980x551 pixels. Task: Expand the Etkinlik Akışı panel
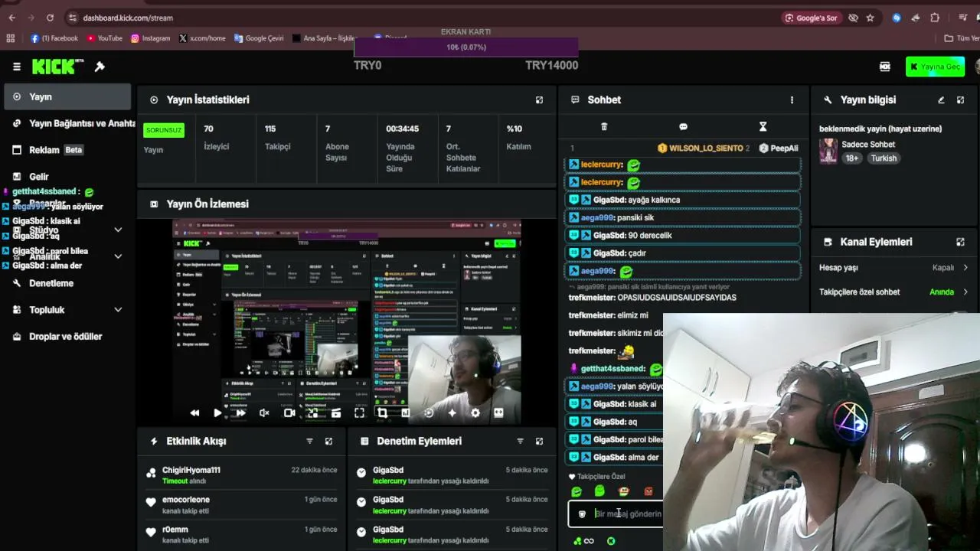pos(328,441)
